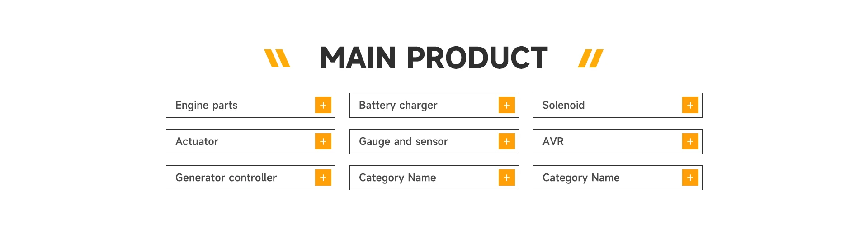Click the orange slash icon right of heading
This screenshot has width=868, height=231.
pyautogui.click(x=590, y=58)
